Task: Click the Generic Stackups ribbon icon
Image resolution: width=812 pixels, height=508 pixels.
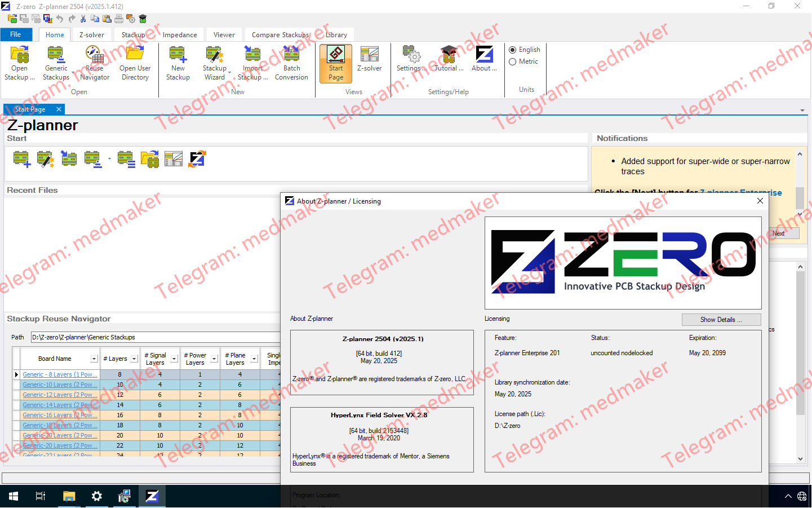Action: [x=55, y=62]
